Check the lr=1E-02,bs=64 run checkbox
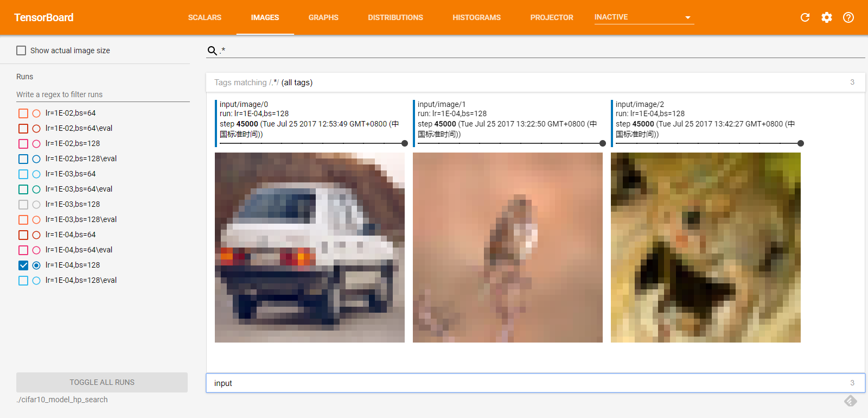This screenshot has height=418, width=868. click(23, 113)
